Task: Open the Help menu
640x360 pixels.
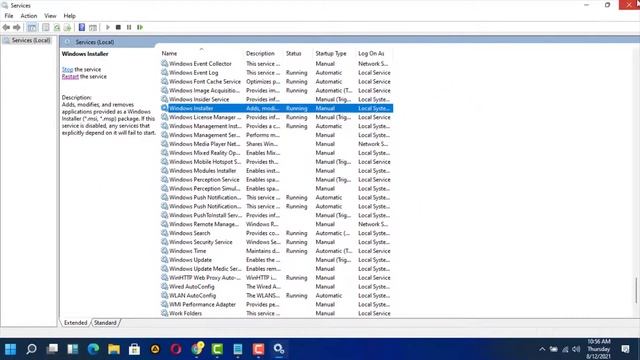Action: (69, 16)
